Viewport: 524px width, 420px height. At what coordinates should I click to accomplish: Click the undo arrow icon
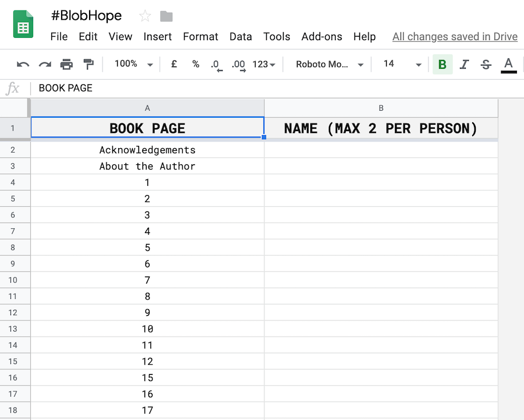click(x=23, y=64)
